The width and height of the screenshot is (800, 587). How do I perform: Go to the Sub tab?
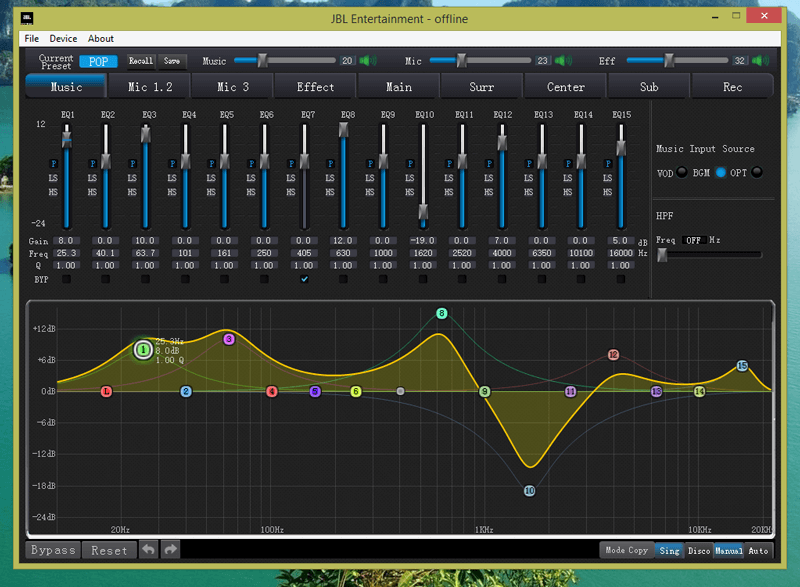[649, 87]
